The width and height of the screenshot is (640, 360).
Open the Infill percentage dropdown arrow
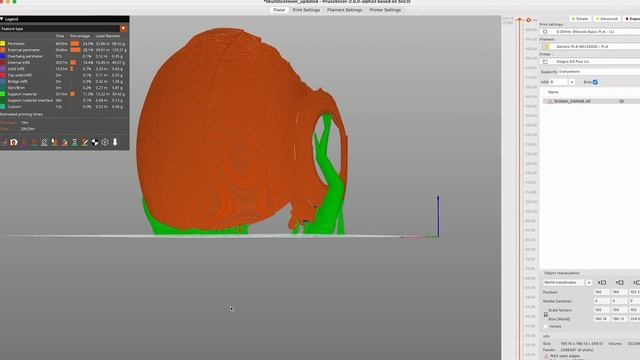coord(572,82)
